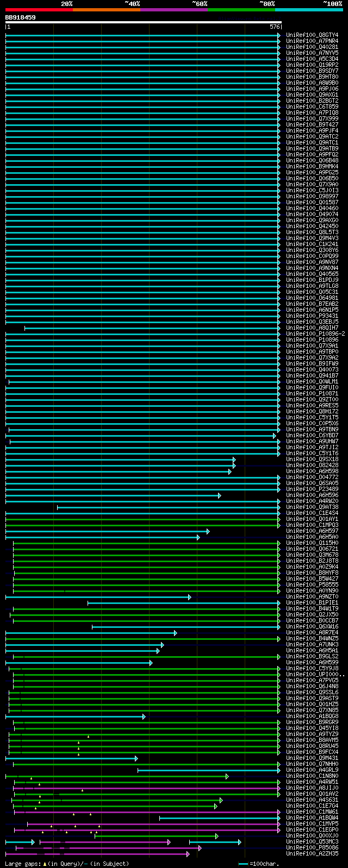Click label UniRef100_A6H596
The image size is (348, 868).
[x=312, y=495]
